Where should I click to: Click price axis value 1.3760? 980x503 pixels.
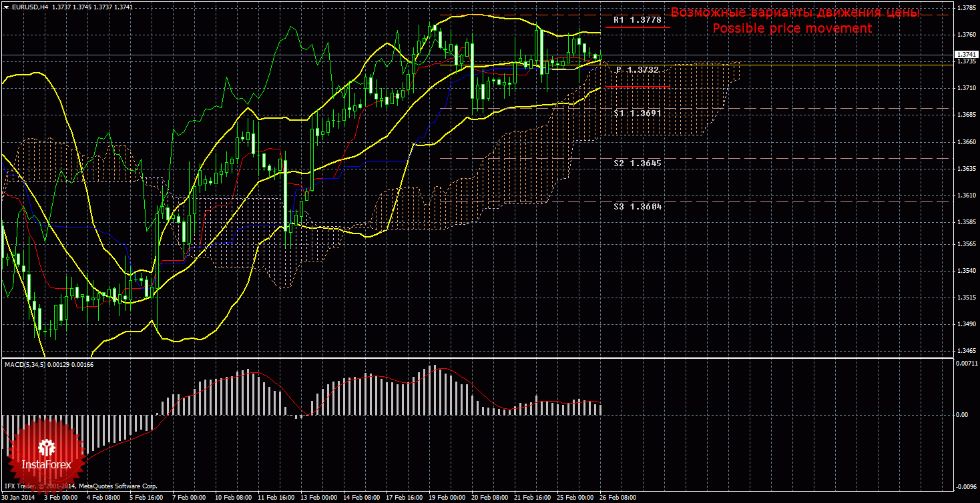[967, 34]
